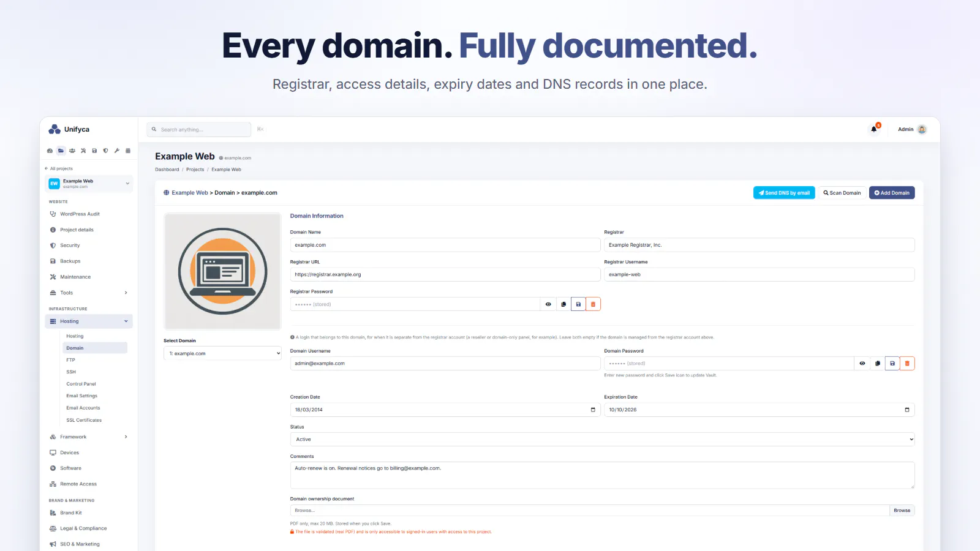Open the shield icon in sidebar toolbar
Screen dimensions: 980x551
click(105, 151)
